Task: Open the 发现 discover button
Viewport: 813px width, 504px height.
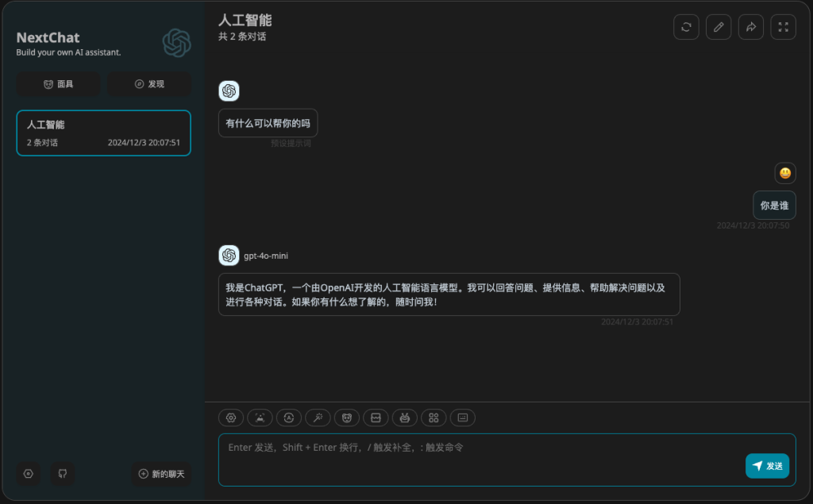Action: 149,84
